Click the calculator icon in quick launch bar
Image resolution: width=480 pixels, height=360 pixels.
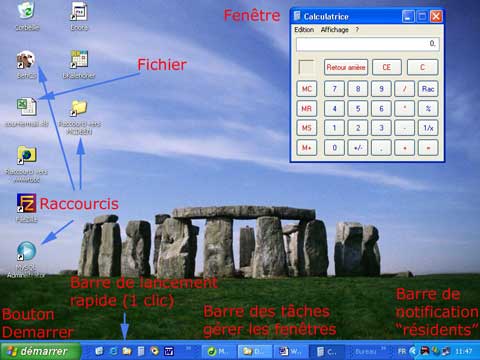[x=141, y=351]
